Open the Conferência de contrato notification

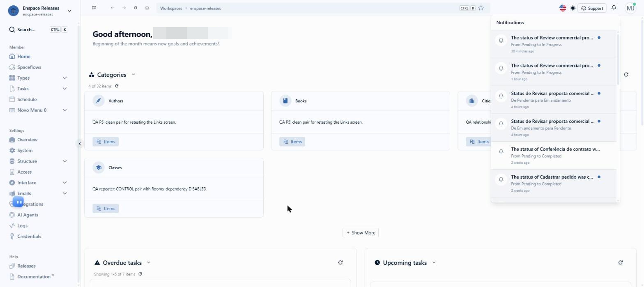tap(554, 156)
